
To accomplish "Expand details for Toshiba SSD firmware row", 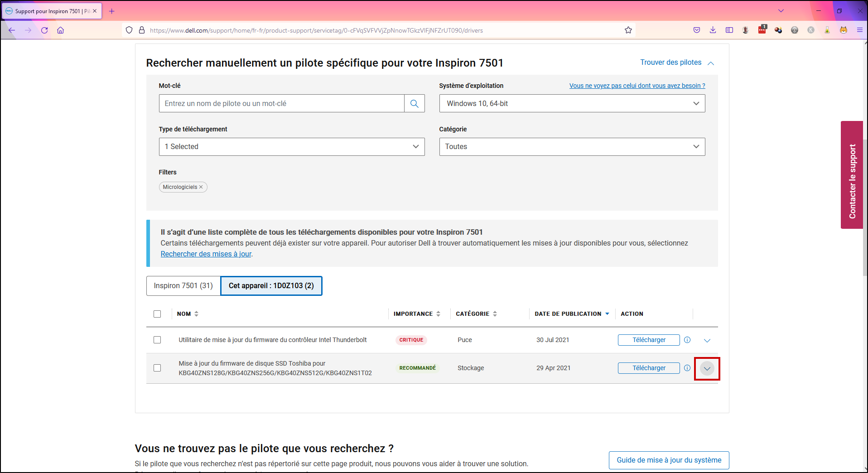I will [707, 368].
